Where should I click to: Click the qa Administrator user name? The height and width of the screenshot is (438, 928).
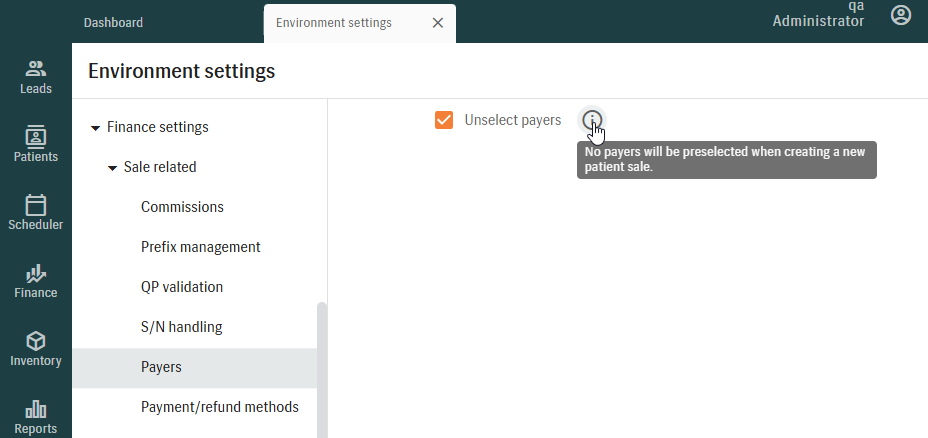tap(818, 14)
